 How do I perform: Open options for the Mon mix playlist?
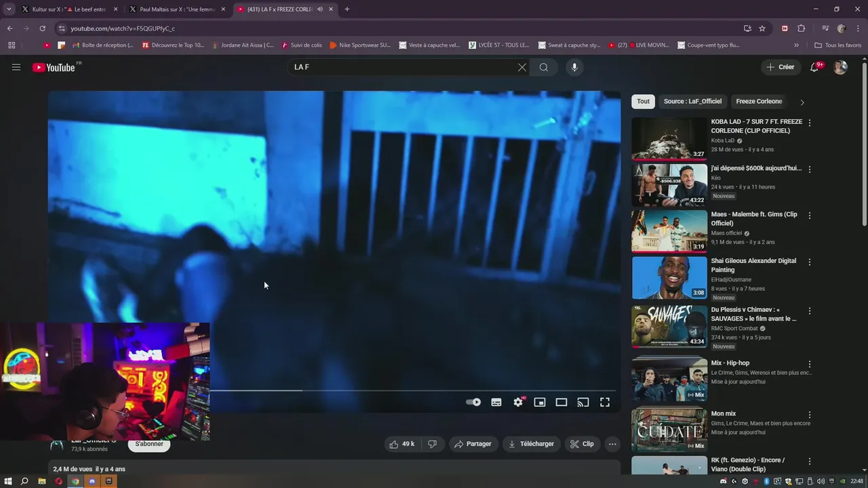point(809,415)
